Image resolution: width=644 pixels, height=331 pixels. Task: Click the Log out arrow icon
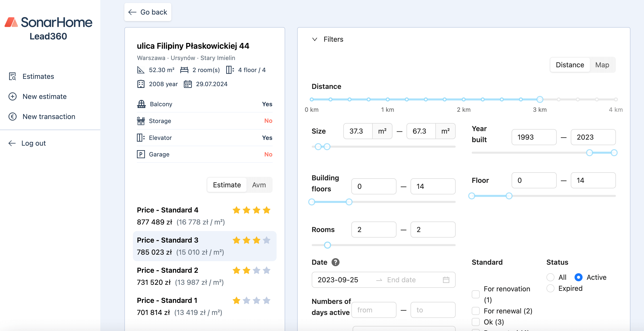pos(12,143)
